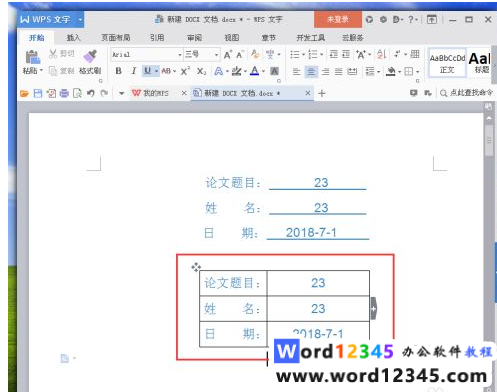The height and width of the screenshot is (392, 497).
Task: Click the clear formatting eraser icon
Action: (255, 54)
